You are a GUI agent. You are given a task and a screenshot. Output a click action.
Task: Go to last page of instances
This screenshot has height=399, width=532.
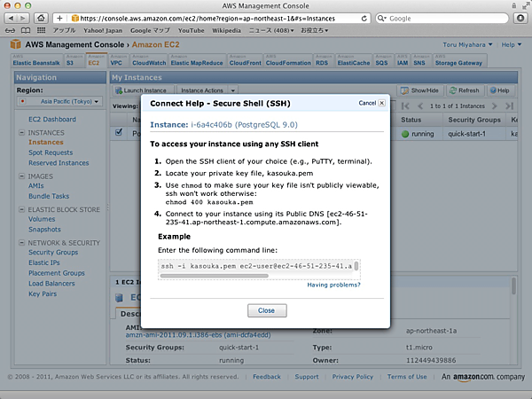(x=509, y=106)
